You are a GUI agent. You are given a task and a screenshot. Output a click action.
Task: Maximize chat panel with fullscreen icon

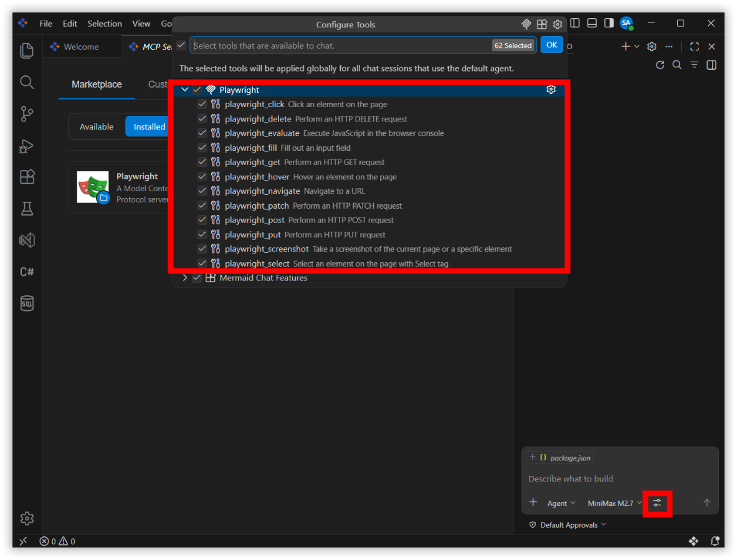pos(694,47)
